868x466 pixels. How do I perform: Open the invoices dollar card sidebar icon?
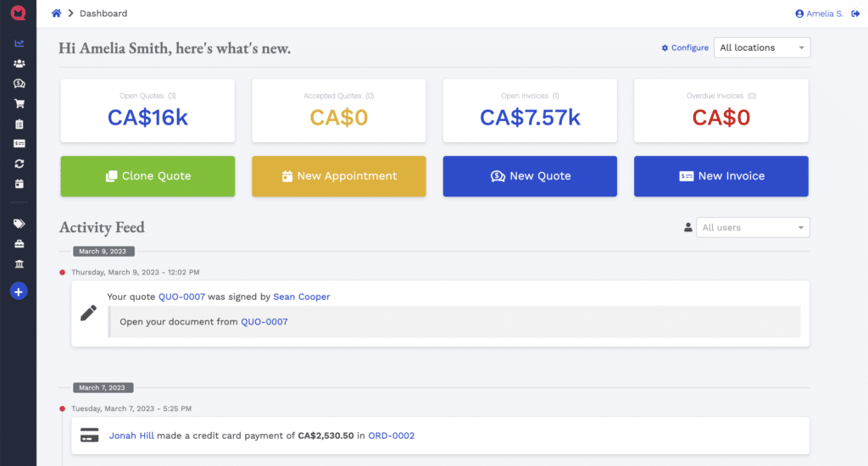[19, 144]
